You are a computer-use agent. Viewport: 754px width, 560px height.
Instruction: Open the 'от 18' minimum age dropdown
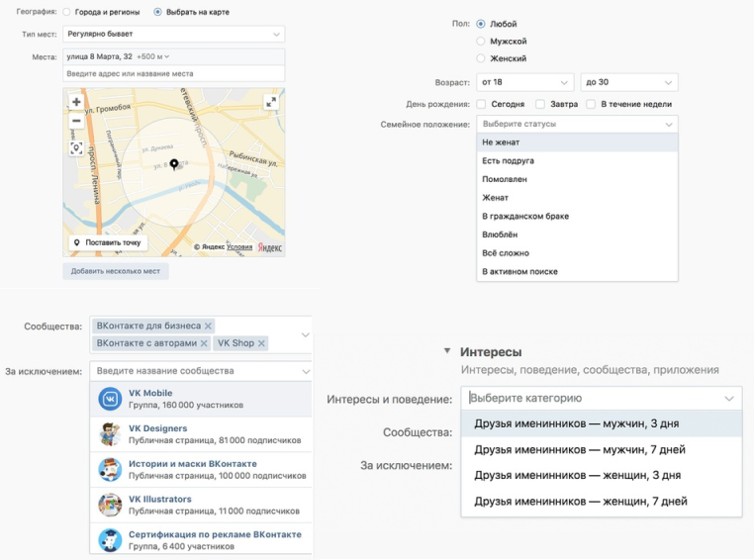pyautogui.click(x=525, y=82)
